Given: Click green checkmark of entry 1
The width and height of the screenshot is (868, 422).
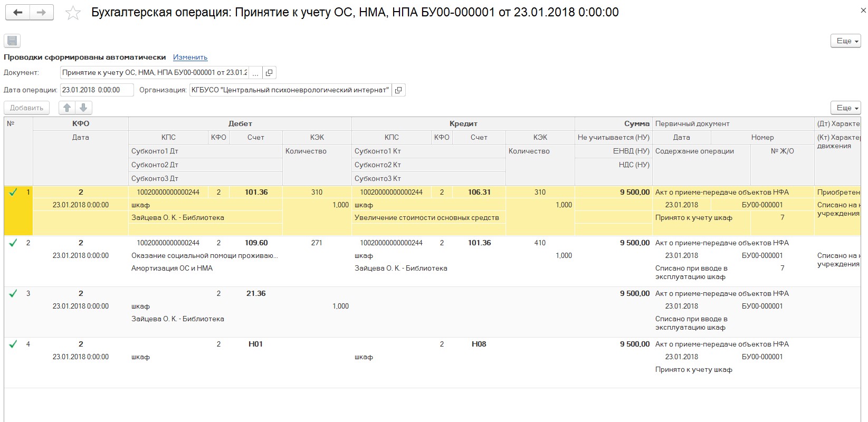Looking at the screenshot, I should pyautogui.click(x=13, y=192).
